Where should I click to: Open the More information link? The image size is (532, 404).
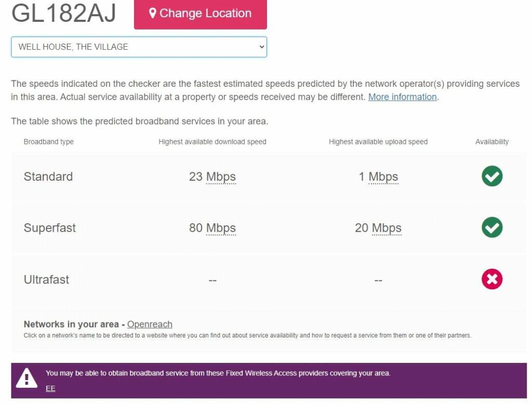coord(403,97)
